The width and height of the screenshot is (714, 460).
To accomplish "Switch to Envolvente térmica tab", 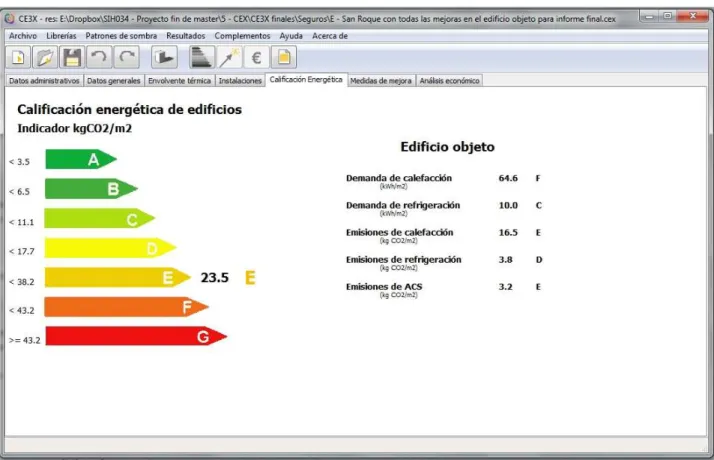I will tap(179, 81).
